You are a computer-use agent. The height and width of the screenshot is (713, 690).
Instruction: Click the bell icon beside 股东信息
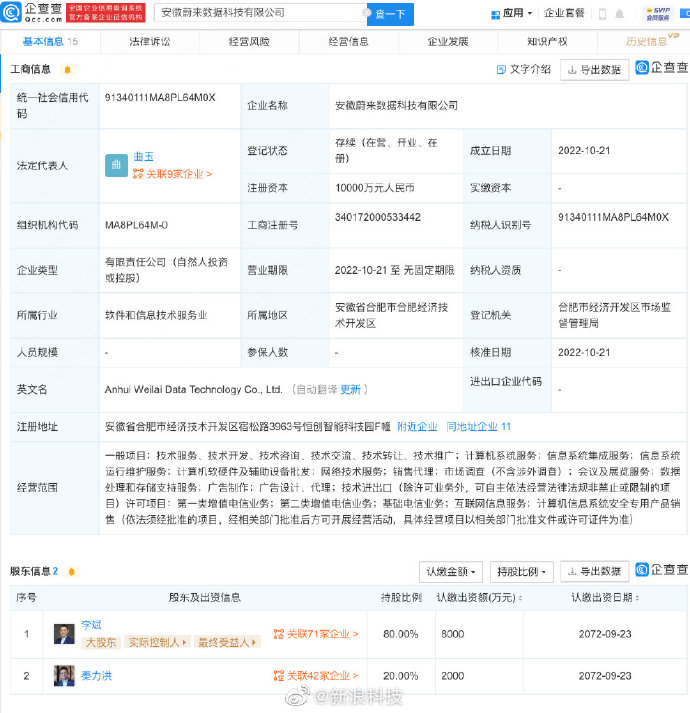(x=67, y=571)
